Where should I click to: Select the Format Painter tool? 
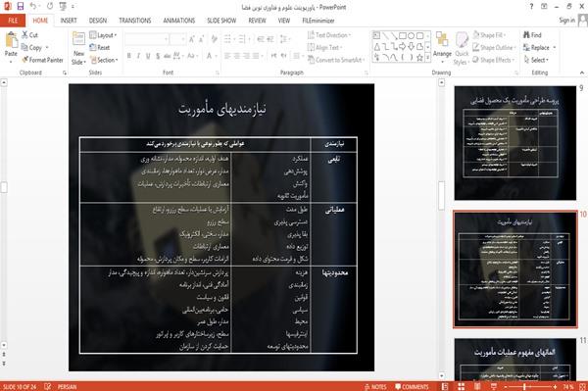coord(42,60)
